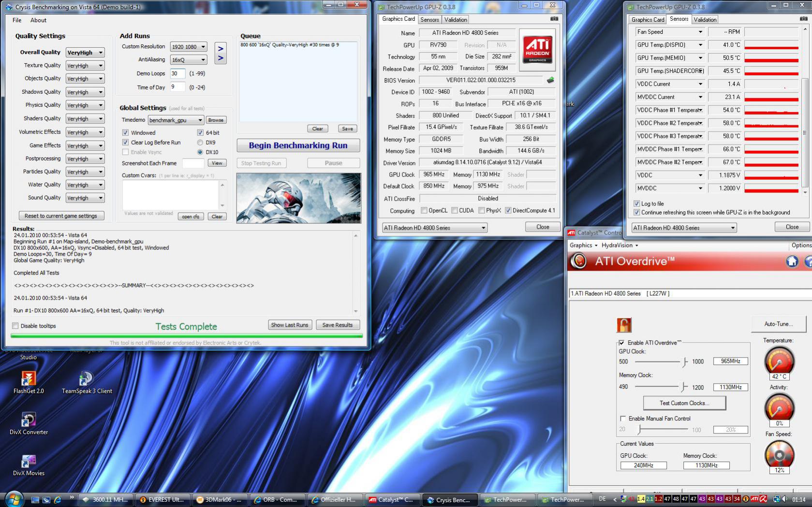
Task: Select the DX9 radio button
Action: [x=200, y=143]
